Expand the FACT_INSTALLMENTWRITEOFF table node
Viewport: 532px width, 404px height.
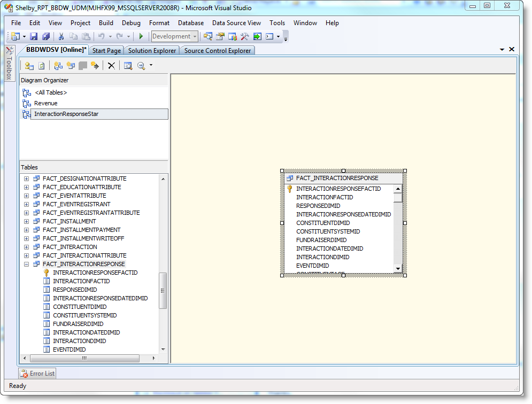coord(26,238)
